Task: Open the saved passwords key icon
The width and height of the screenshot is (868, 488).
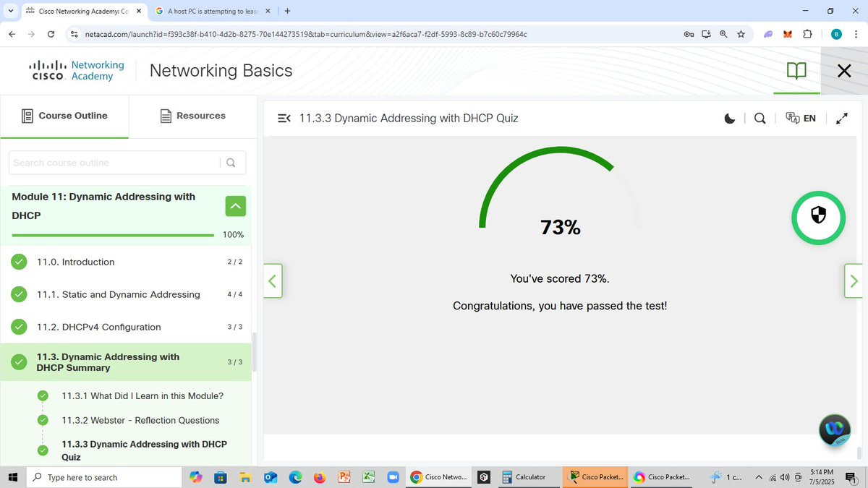Action: tap(689, 34)
